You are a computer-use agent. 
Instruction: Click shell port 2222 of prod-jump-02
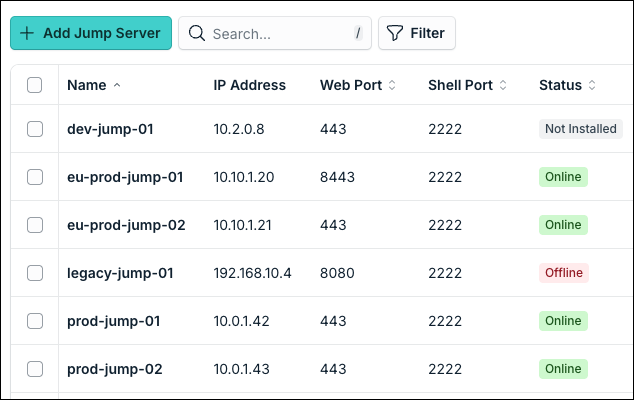[x=445, y=369]
